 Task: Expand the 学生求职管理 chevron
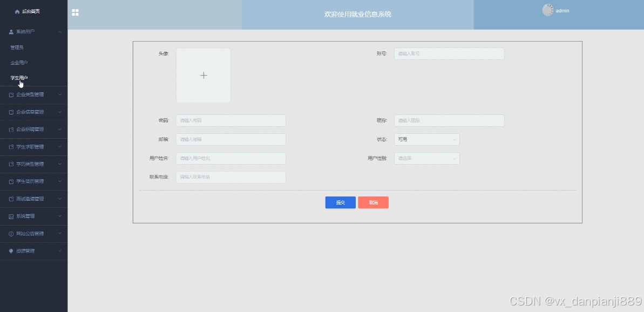tap(60, 147)
